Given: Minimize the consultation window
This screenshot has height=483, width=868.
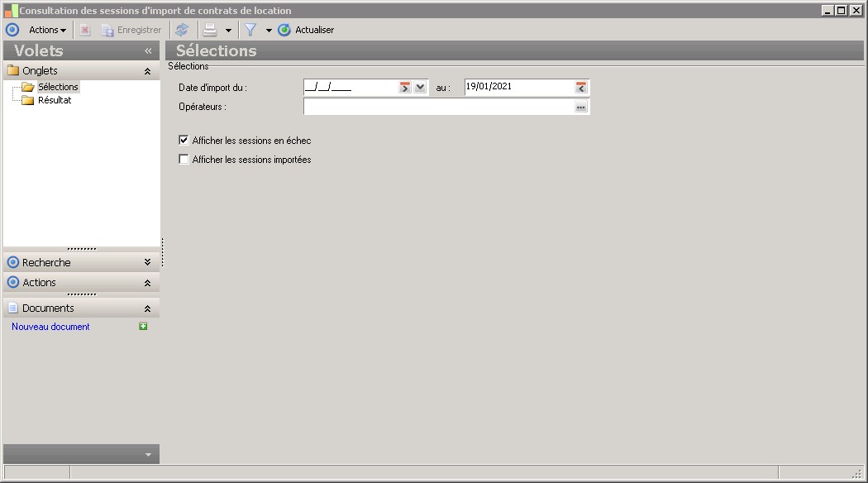Looking at the screenshot, I should coord(827,10).
